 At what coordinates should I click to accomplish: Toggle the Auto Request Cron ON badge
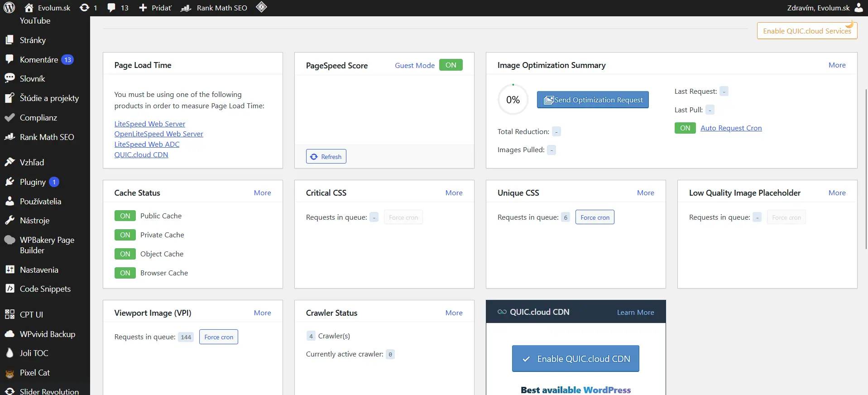(x=685, y=128)
